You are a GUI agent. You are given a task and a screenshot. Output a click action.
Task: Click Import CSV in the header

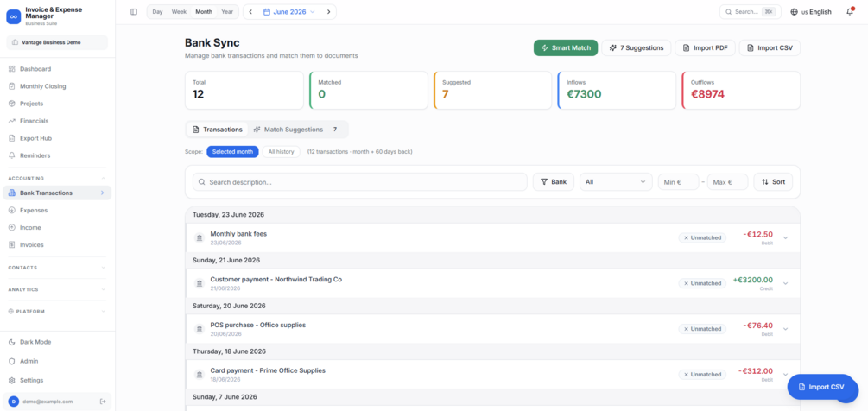point(770,48)
